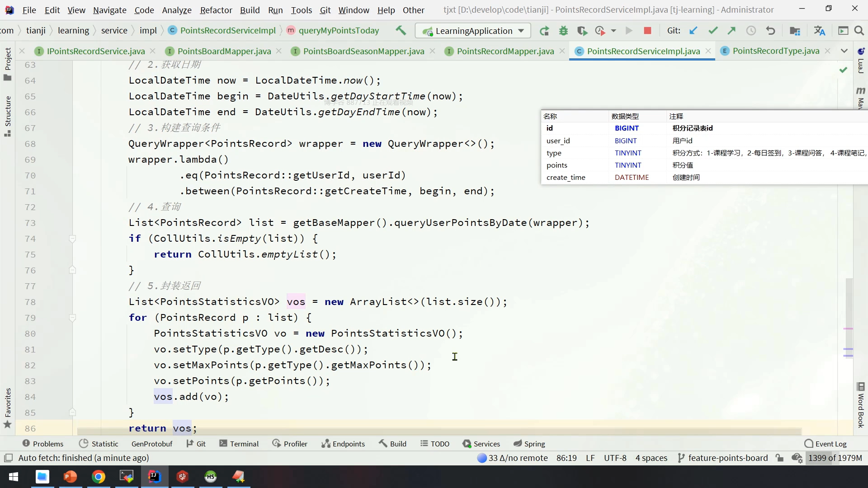Stop the running application with red square
The width and height of the screenshot is (868, 488).
[647, 30]
